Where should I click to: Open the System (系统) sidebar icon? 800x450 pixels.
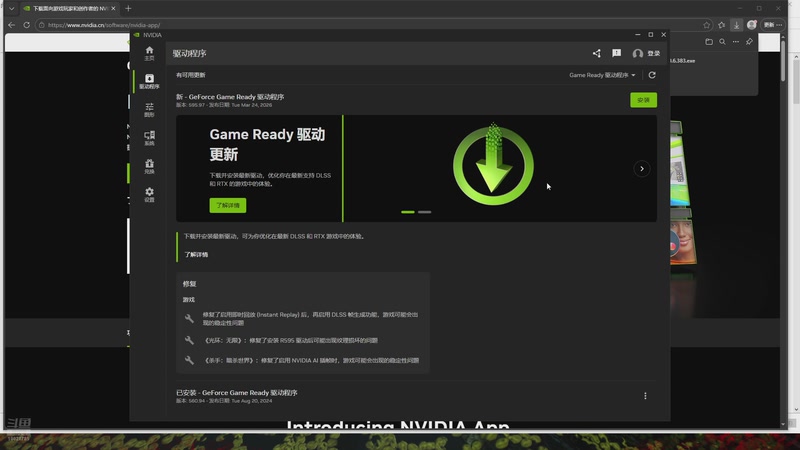[x=149, y=138]
